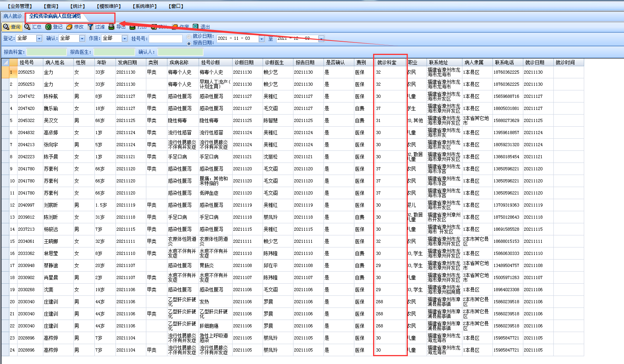Open the 业务管理 menu
The width and height of the screenshot is (624, 364).
click(x=20, y=6)
